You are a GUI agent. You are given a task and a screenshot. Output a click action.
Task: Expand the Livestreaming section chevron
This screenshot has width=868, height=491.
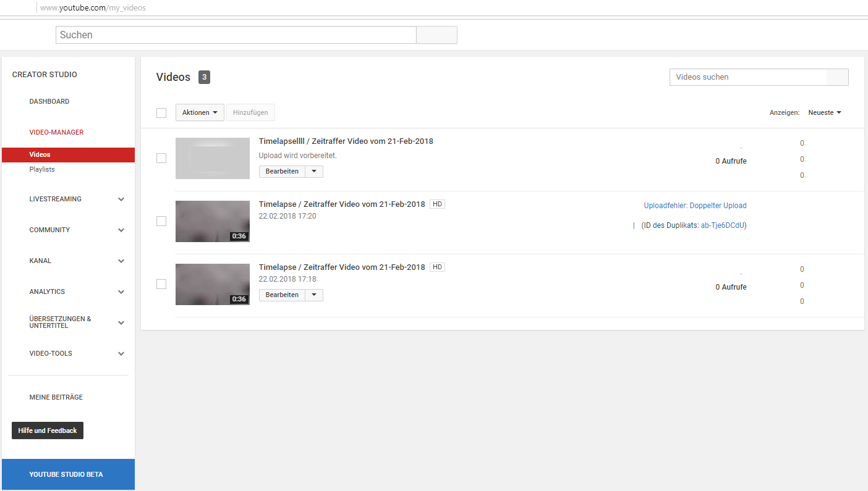coord(121,199)
